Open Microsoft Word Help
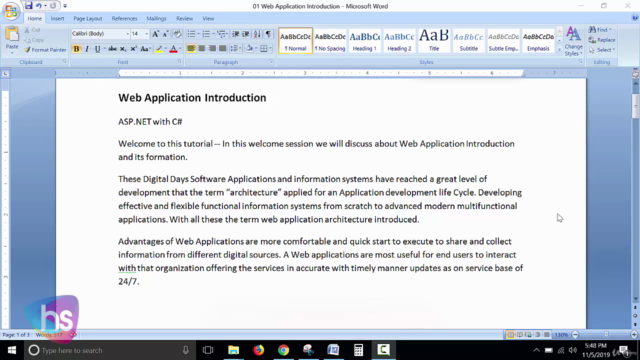 (x=635, y=18)
